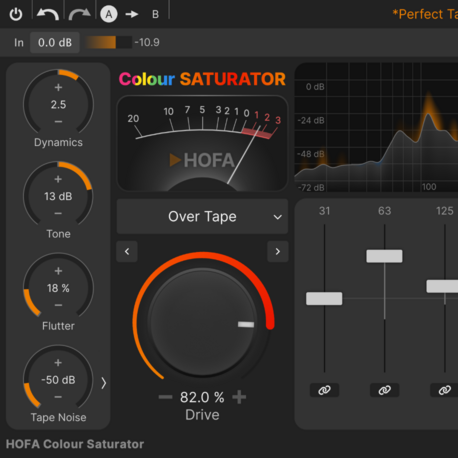Screen dimensions: 458x458
Task: Decrease Drive with the minus button
Action: tap(165, 397)
